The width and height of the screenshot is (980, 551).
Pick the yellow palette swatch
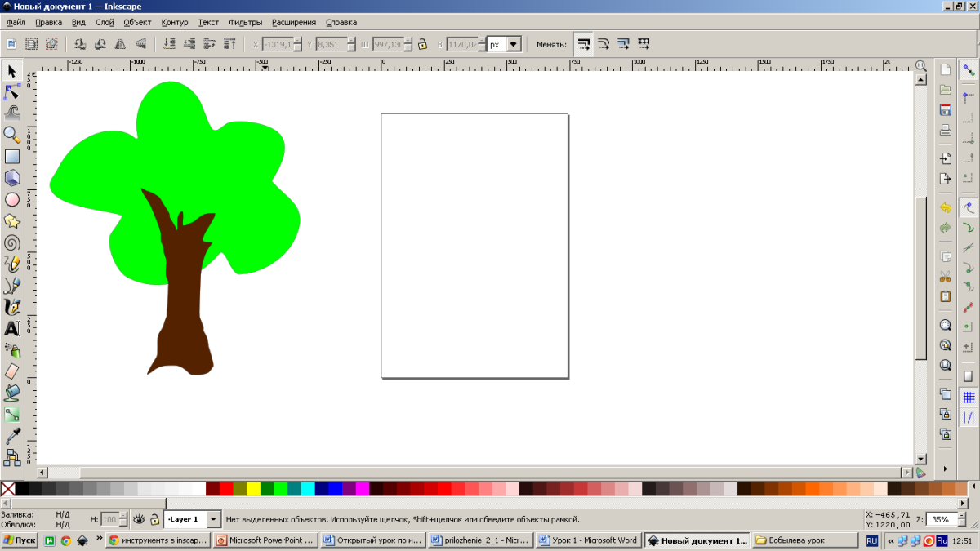pyautogui.click(x=253, y=489)
